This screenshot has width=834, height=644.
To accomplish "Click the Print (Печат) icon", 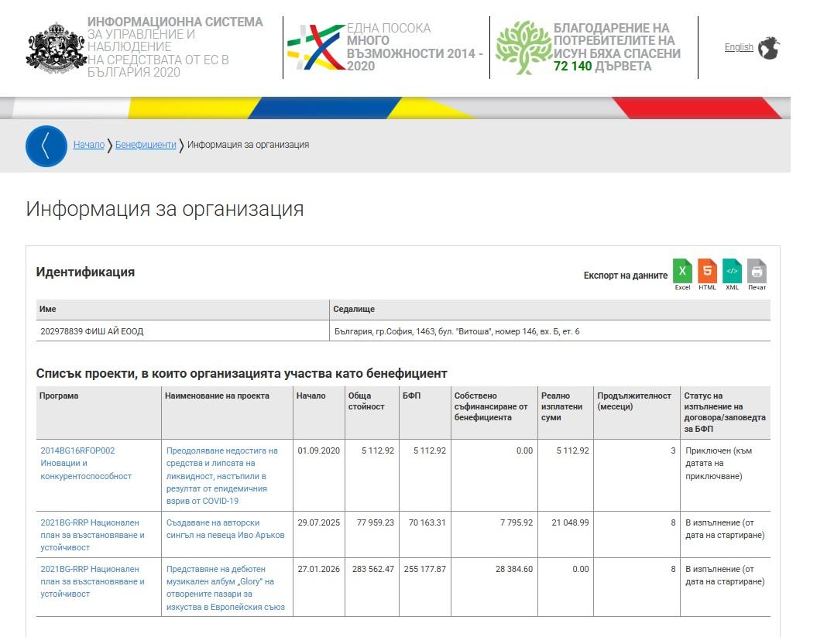I will (x=757, y=272).
